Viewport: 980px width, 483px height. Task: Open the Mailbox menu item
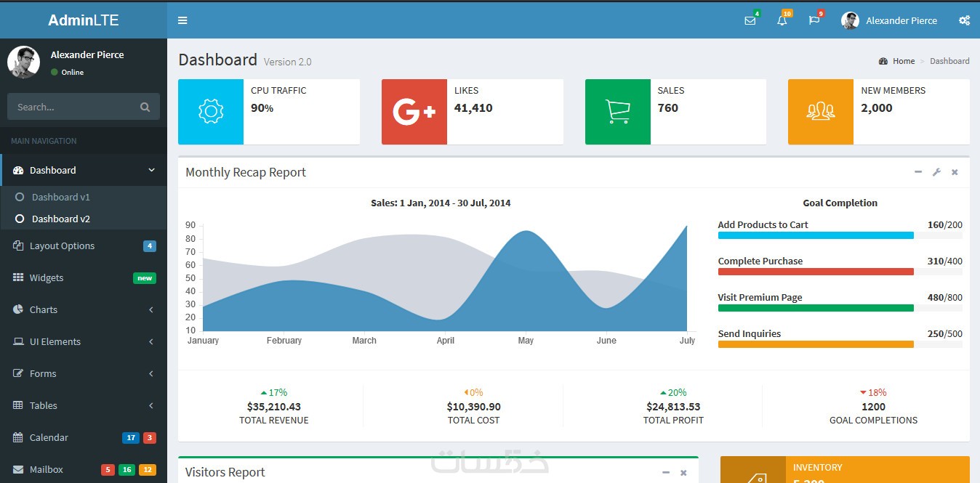[x=84, y=469]
